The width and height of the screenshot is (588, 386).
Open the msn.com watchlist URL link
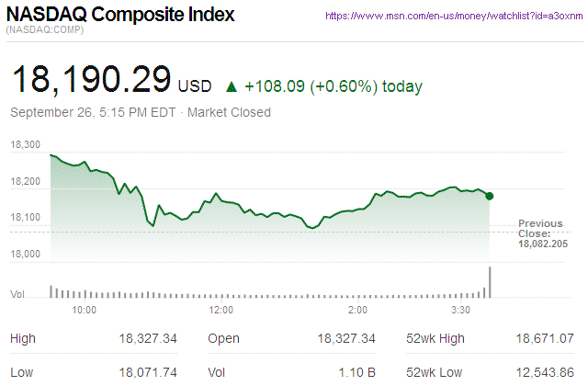click(457, 17)
